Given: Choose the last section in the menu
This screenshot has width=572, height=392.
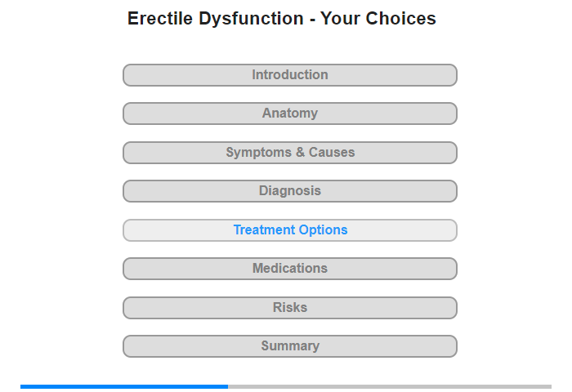Looking at the screenshot, I should coord(290,346).
